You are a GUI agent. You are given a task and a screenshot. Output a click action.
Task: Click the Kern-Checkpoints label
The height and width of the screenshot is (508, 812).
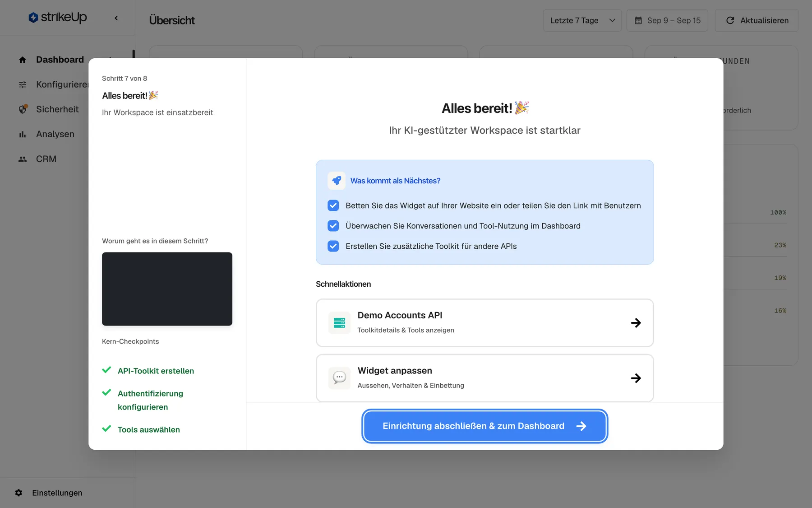click(x=130, y=341)
